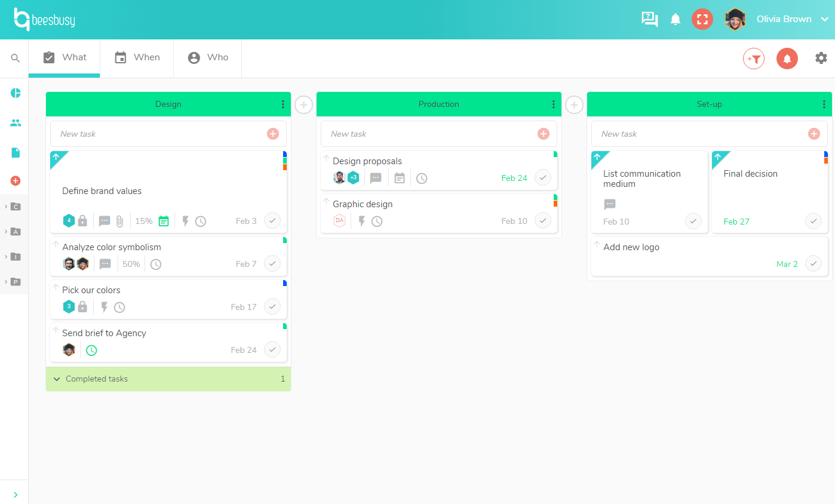Screen dimensions: 835x504
Task: Click the messages icon in the header
Action: point(649,19)
